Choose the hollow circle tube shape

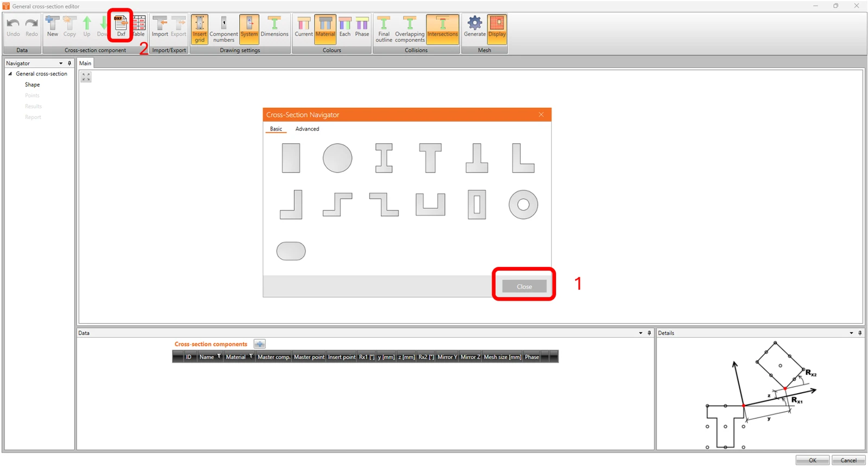(x=523, y=204)
